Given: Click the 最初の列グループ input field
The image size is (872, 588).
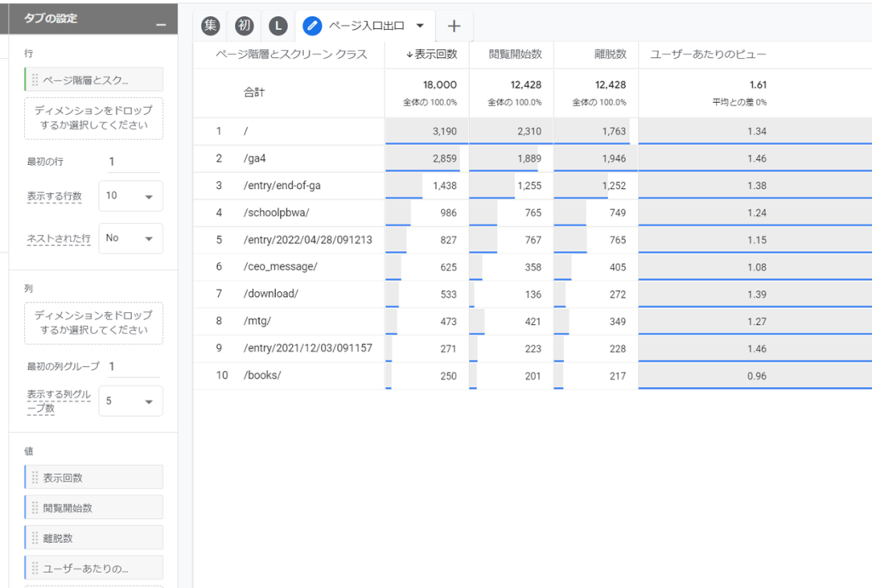Looking at the screenshot, I should click(134, 367).
